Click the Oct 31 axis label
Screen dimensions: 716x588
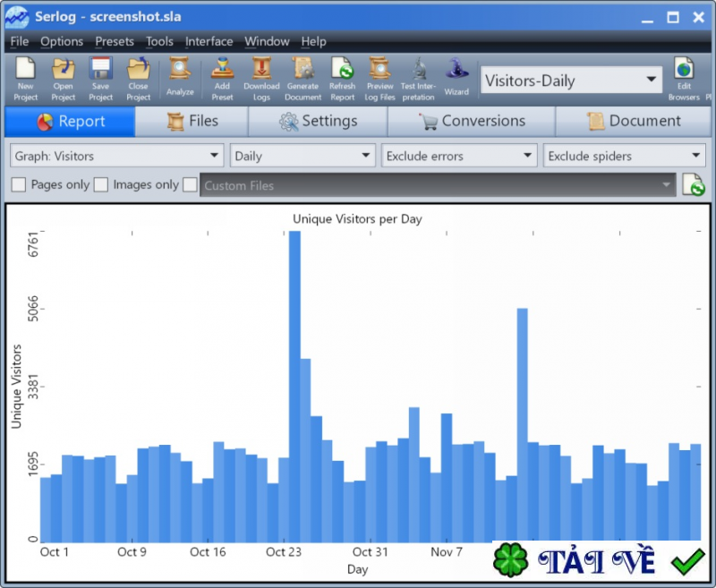[371, 552]
